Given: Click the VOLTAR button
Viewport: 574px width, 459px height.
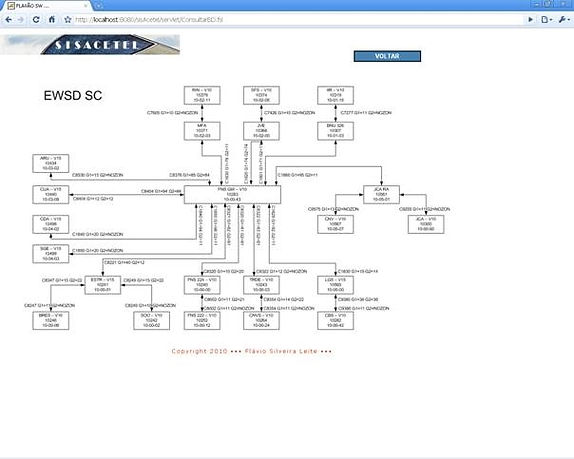Looking at the screenshot, I should tap(387, 56).
